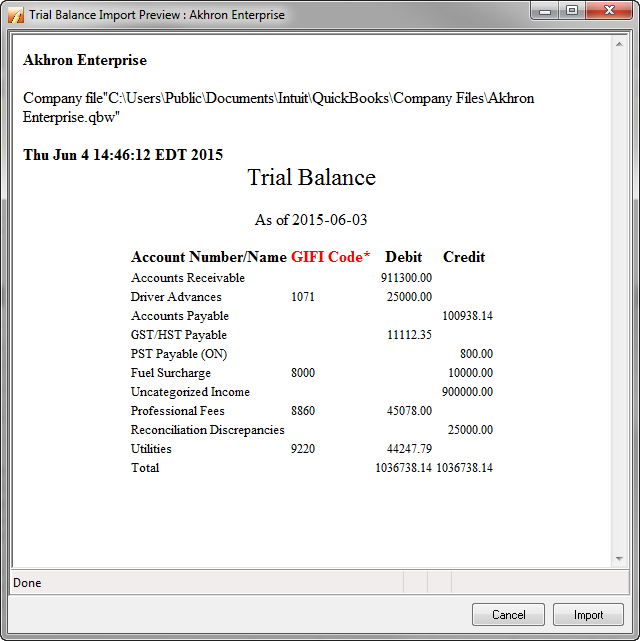
Task: Click the debit value 45078.00
Action: tap(409, 411)
